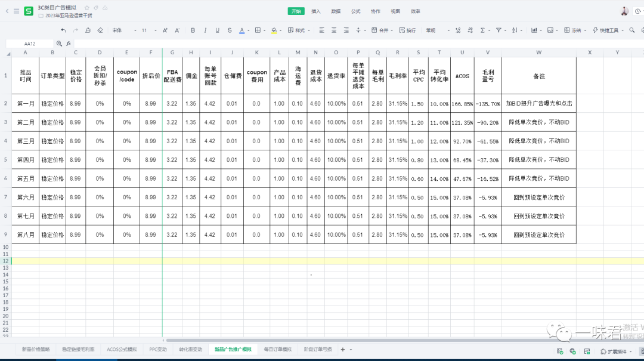Open the 插入 menu tab
This screenshot has width=644, height=361.
316,11
